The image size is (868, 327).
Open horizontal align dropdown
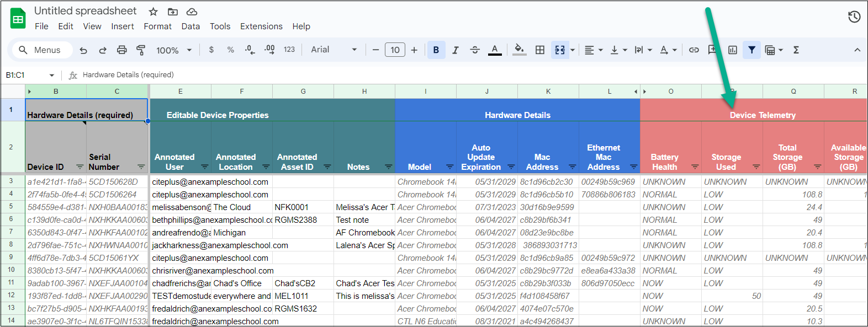point(594,50)
